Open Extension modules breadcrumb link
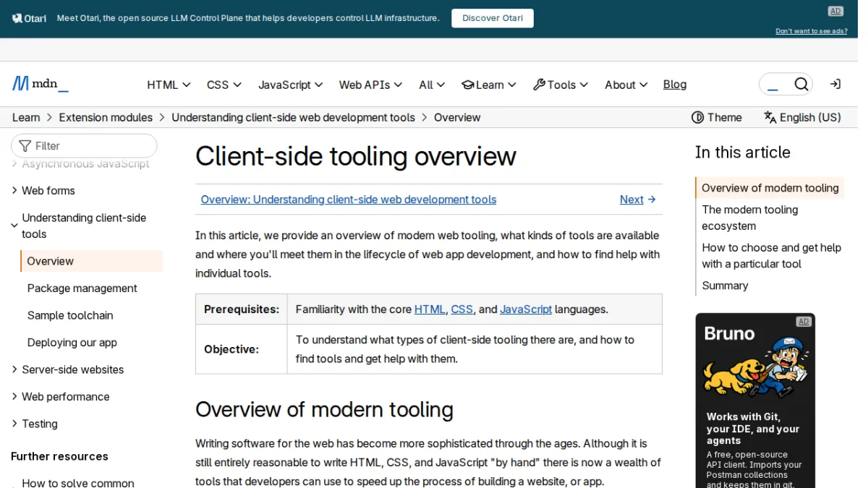Image resolution: width=868 pixels, height=488 pixels. (106, 117)
